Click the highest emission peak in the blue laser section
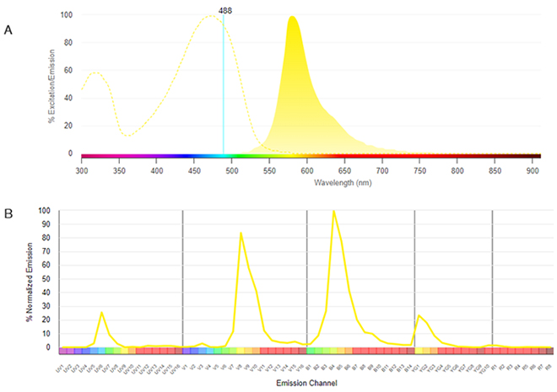Viewport: 557px width, 392px height. tap(334, 212)
